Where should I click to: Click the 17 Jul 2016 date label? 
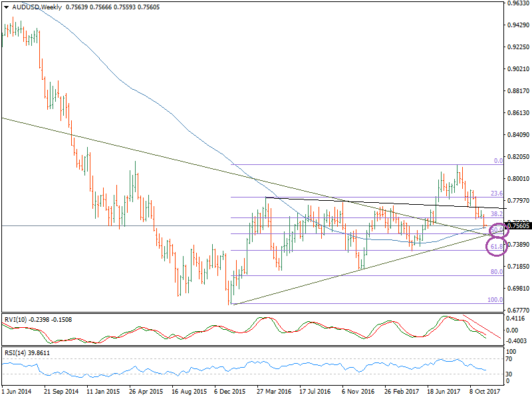(x=315, y=392)
